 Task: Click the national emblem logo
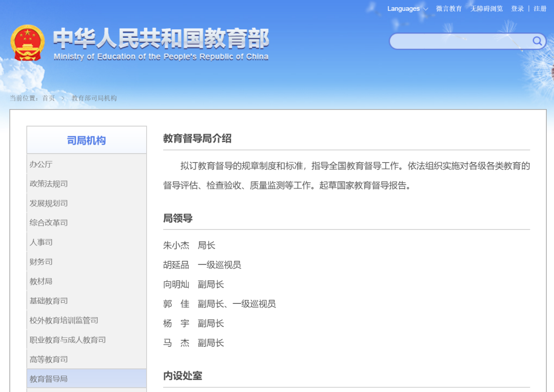(28, 43)
